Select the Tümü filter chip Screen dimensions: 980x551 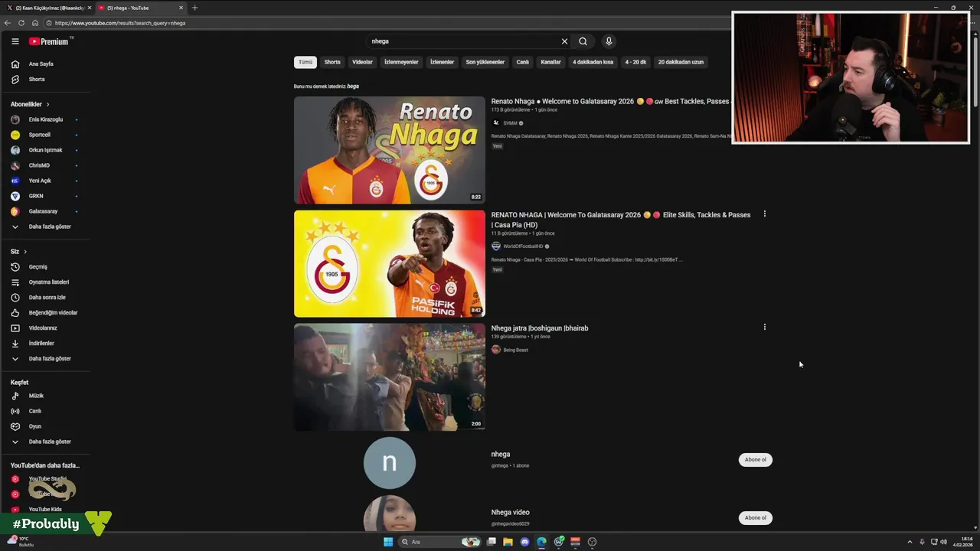[x=305, y=62]
